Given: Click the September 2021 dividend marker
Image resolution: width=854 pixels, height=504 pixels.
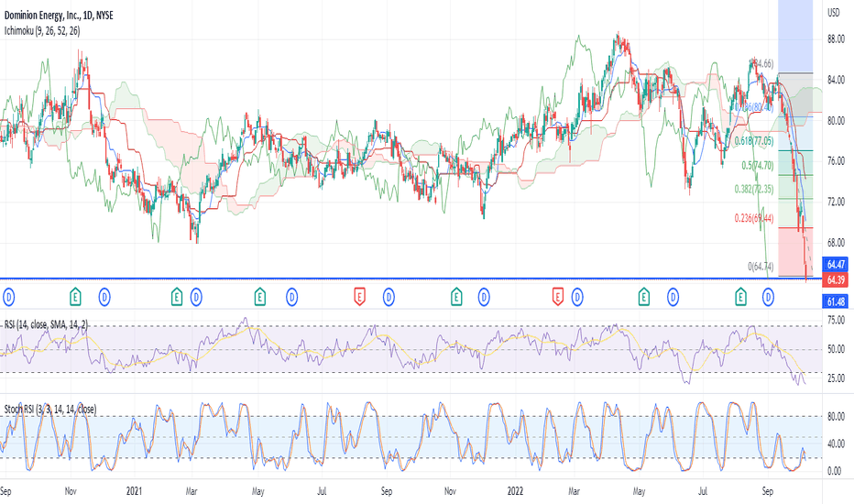Looking at the screenshot, I should click(389, 298).
